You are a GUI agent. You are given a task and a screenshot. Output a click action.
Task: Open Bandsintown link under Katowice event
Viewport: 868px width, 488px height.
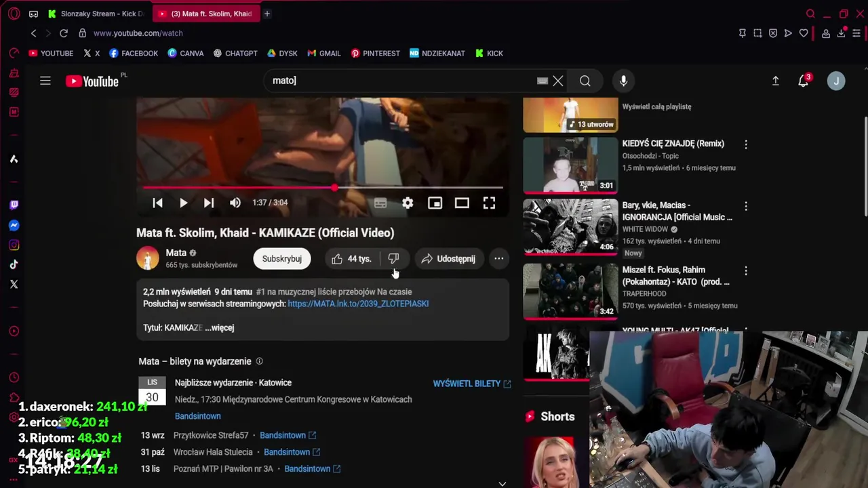point(198,416)
